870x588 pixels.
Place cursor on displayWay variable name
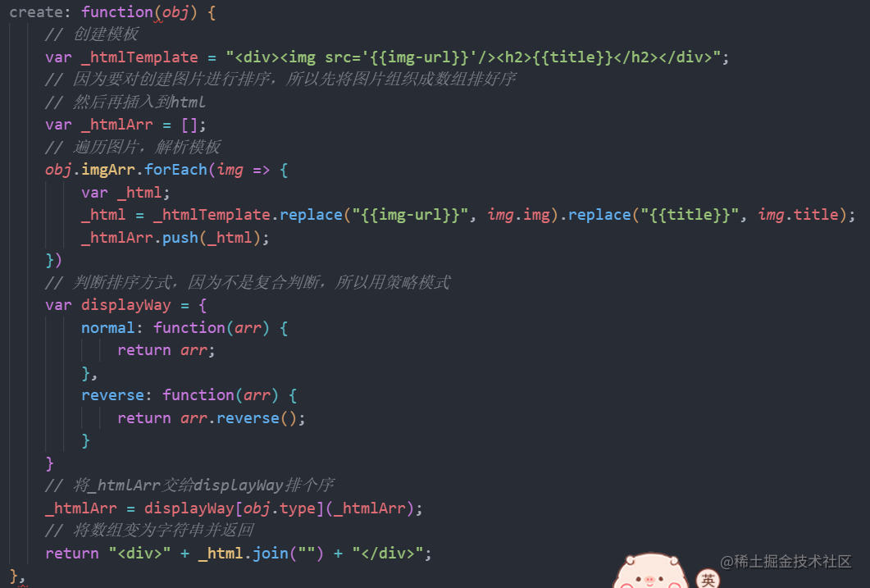pos(126,305)
